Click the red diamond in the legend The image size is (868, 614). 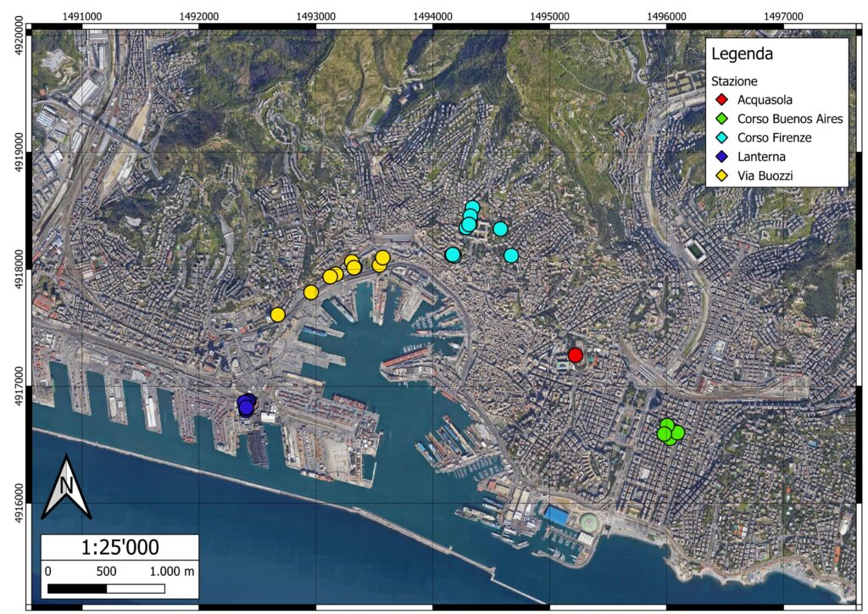(x=722, y=99)
